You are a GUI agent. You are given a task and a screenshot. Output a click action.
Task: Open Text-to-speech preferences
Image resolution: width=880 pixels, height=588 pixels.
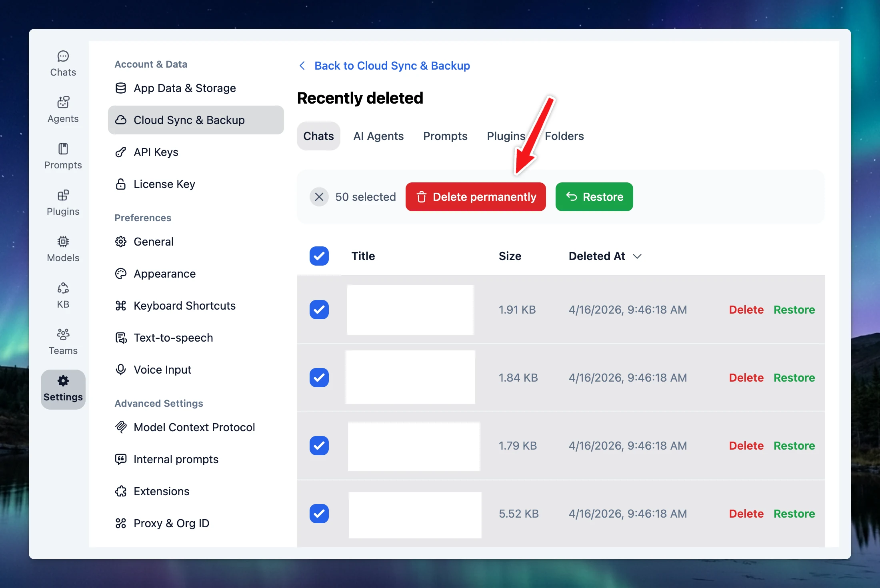coord(196,338)
